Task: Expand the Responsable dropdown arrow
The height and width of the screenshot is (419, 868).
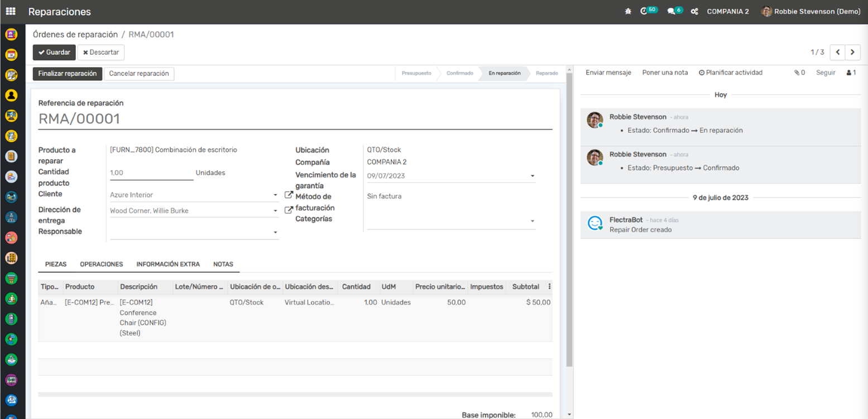Action: coord(275,232)
